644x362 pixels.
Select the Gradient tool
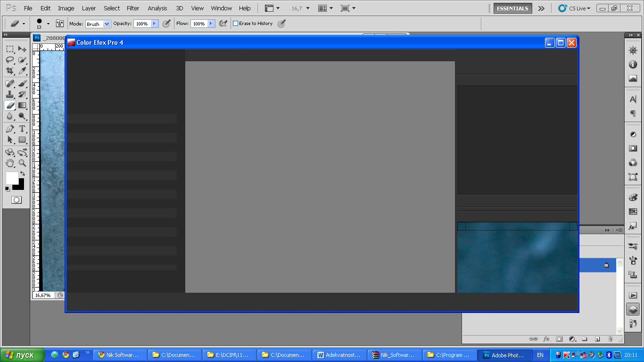[x=22, y=106]
